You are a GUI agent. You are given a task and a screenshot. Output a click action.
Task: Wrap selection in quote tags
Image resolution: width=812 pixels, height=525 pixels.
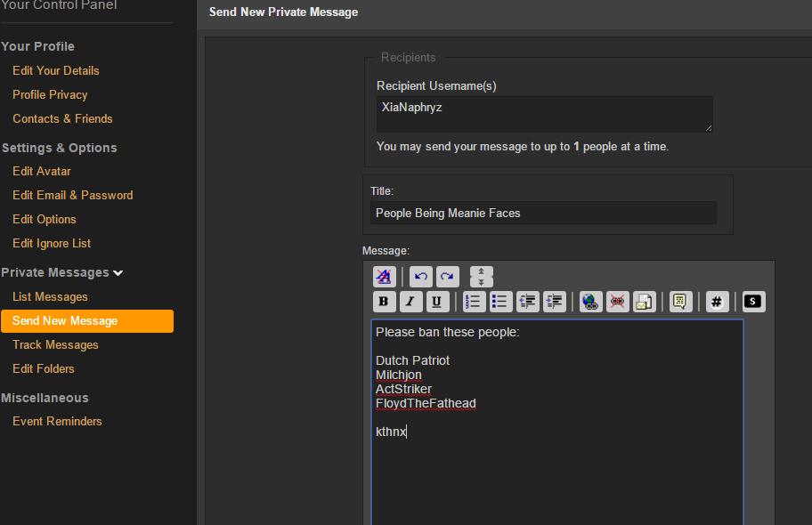point(681,302)
